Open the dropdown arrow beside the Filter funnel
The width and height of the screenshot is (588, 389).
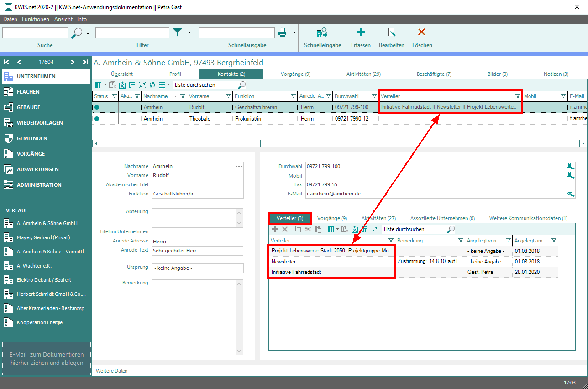pos(189,32)
